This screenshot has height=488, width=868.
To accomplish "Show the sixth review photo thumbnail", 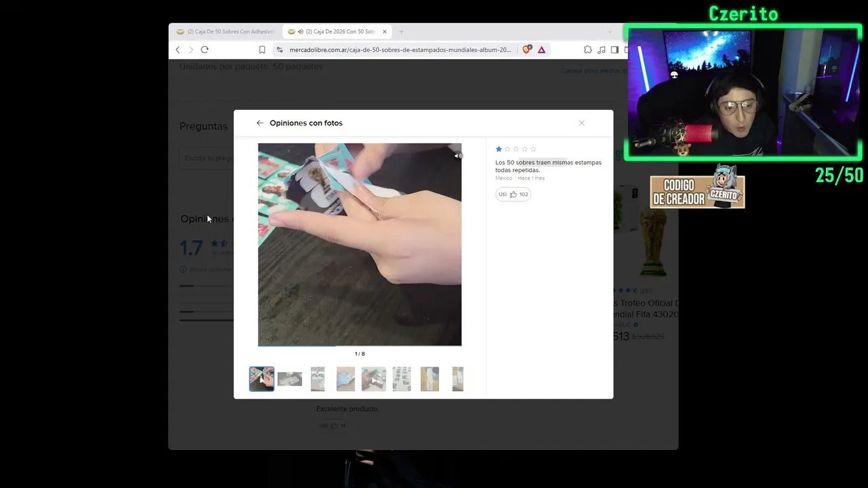I will pos(401,379).
